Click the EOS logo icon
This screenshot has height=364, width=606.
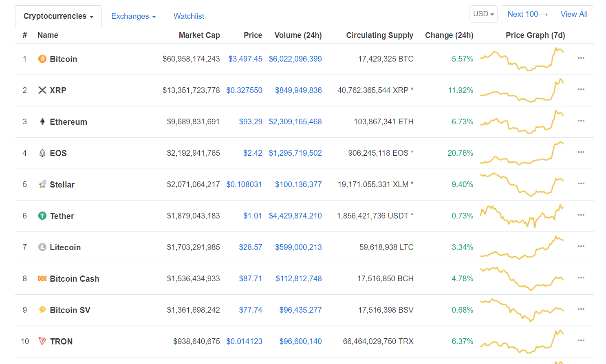[42, 153]
